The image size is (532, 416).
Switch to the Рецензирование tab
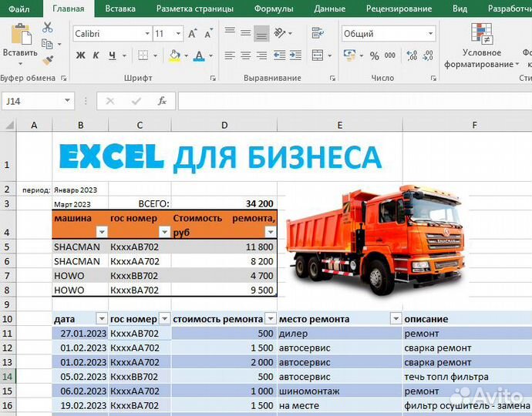[x=399, y=8]
